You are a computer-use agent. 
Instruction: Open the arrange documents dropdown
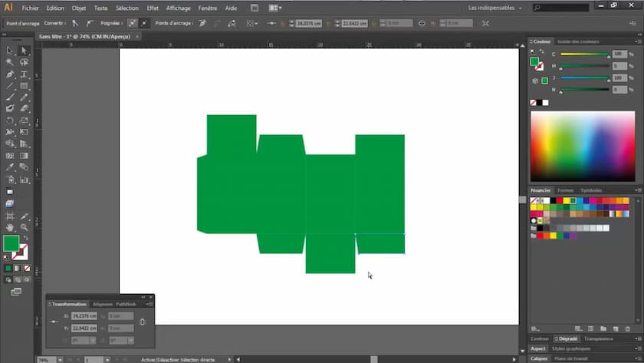275,8
